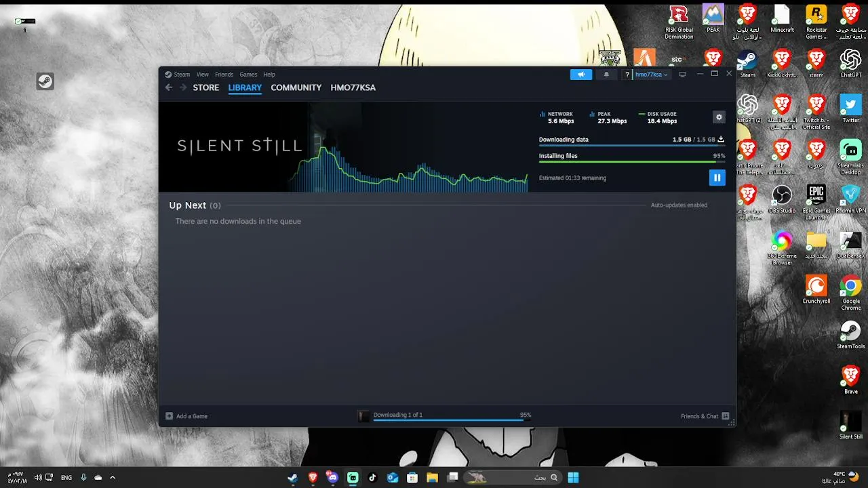This screenshot has width=868, height=488.
Task: Click the Installing files progress bar
Action: 632,162
